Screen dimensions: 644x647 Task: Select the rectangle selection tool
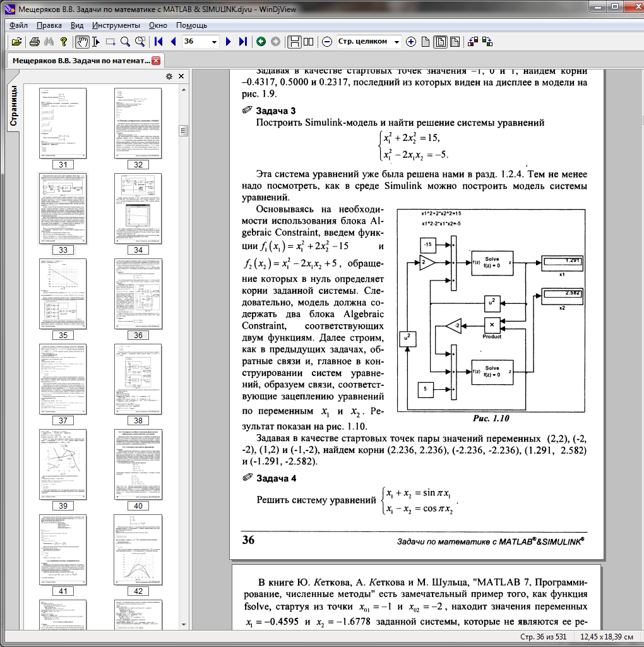pyautogui.click(x=110, y=42)
